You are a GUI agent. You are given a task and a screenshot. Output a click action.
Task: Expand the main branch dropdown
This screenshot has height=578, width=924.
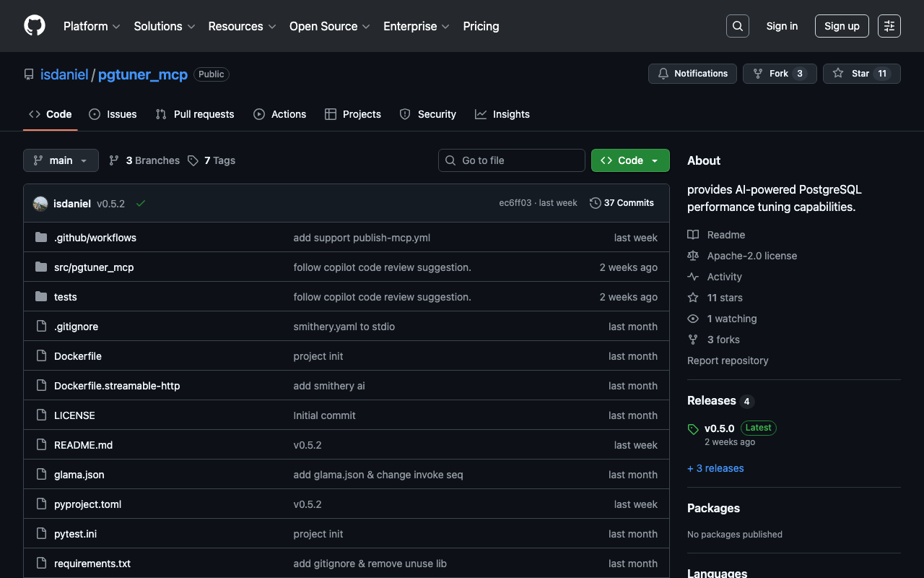pos(61,160)
